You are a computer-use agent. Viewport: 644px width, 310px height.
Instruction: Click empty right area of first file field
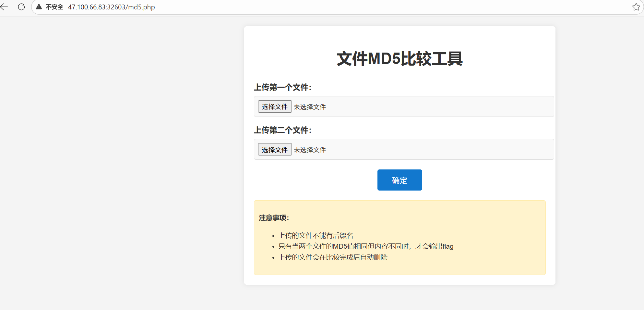(454, 106)
